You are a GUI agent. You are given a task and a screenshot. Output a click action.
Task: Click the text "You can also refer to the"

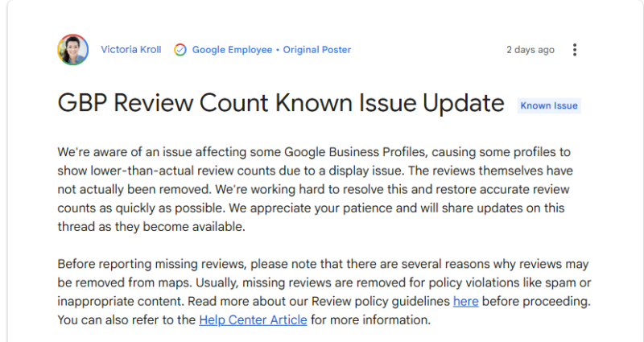click(126, 319)
